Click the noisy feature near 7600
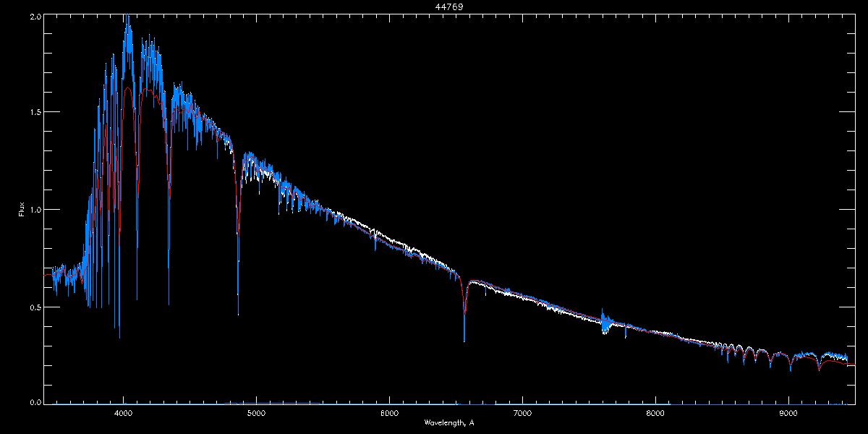868x434 pixels. tap(605, 322)
